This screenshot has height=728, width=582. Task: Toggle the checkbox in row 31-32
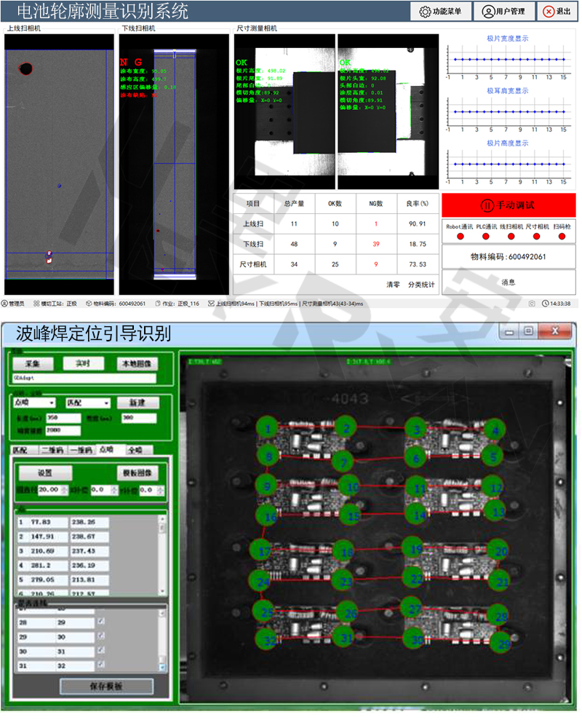tap(101, 665)
